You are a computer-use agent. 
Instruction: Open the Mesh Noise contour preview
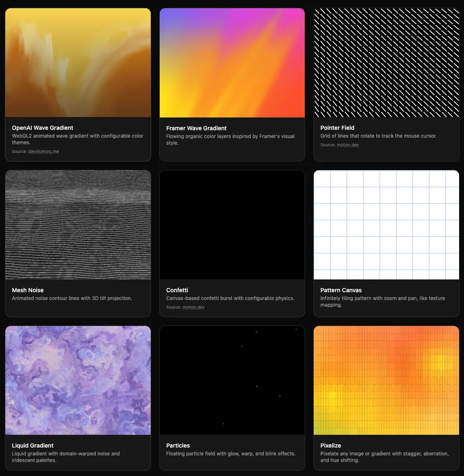coord(78,225)
